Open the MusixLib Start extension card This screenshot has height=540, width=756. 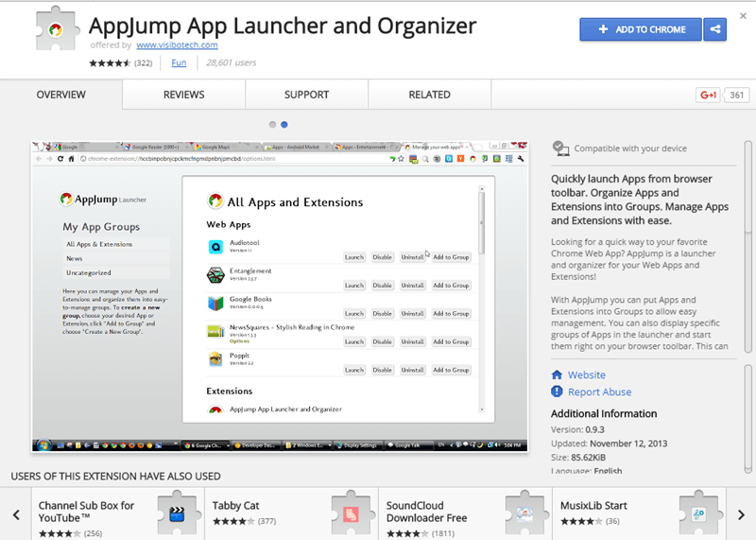tap(639, 514)
